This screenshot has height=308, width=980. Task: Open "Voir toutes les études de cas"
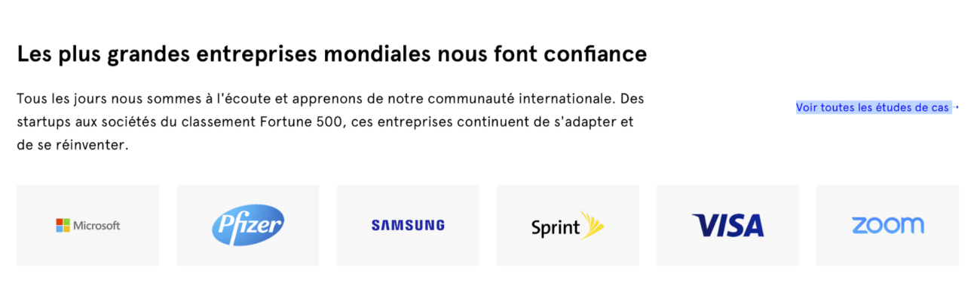click(x=872, y=108)
